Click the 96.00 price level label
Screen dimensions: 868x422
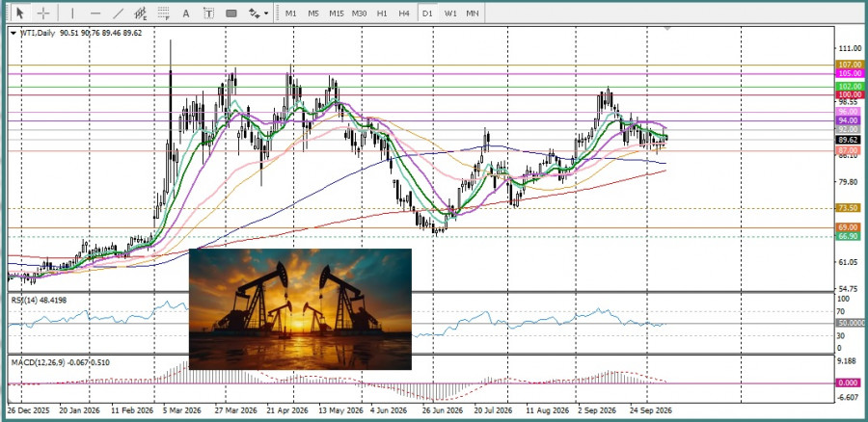[x=849, y=112]
